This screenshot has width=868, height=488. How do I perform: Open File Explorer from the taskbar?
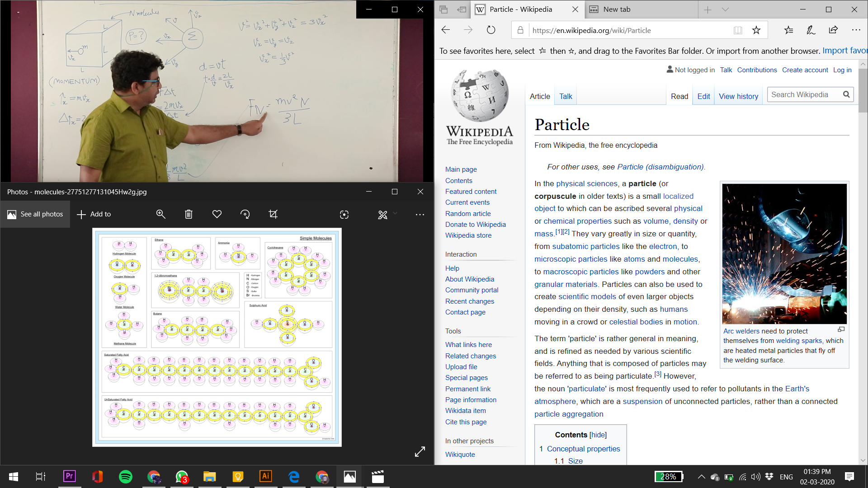click(x=209, y=476)
